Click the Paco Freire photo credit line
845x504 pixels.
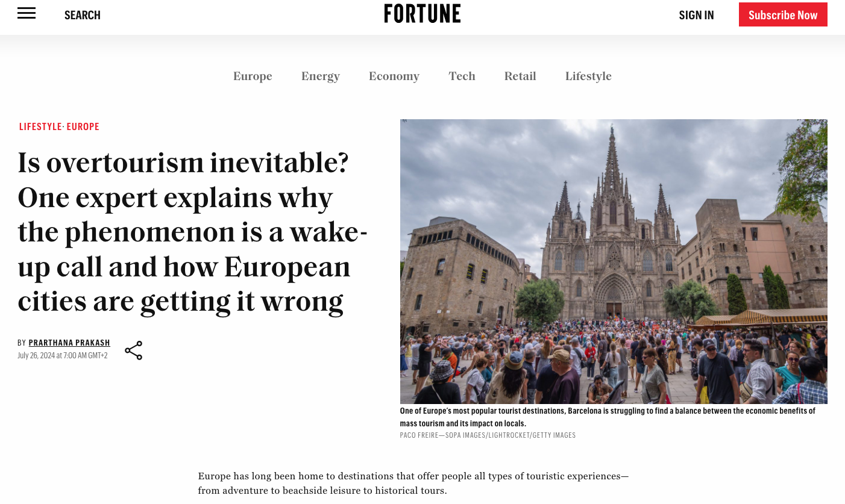pyautogui.click(x=488, y=435)
